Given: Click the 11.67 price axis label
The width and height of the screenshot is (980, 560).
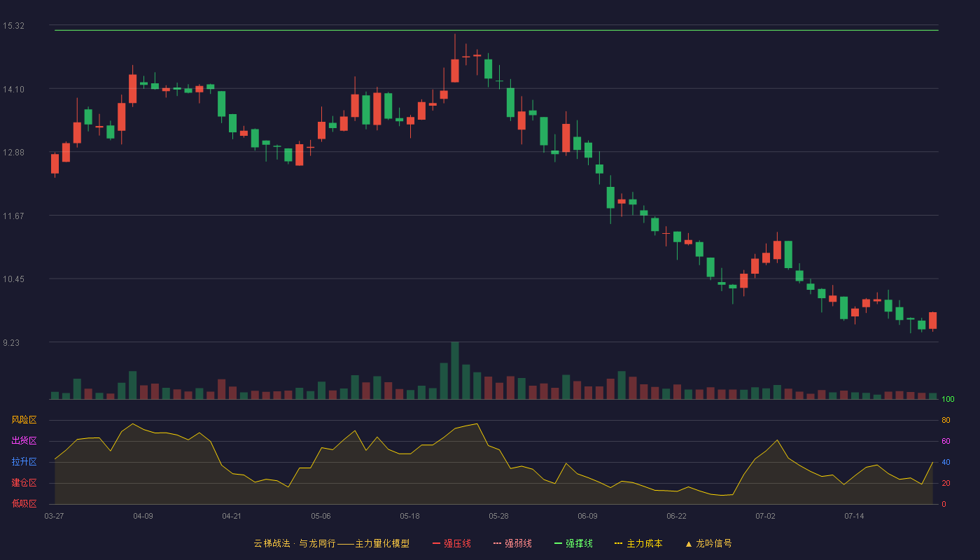Looking at the screenshot, I should (x=13, y=216).
